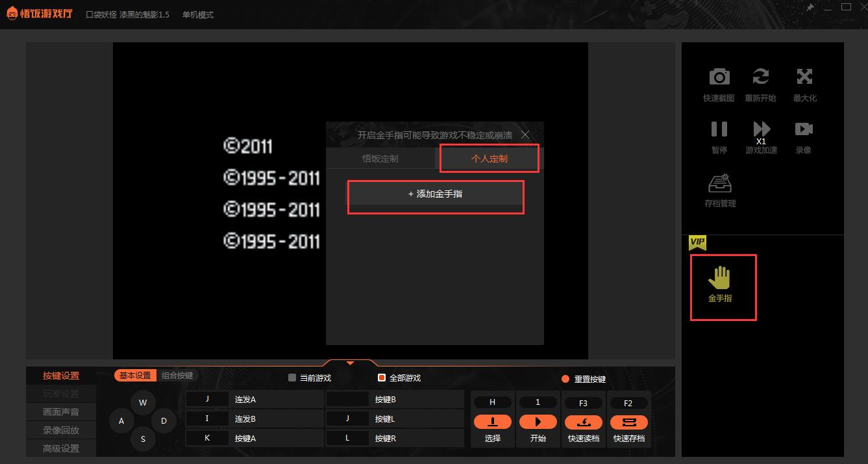This screenshot has height=464, width=868.
Task: Edit the F2 key field for 快速存档
Action: pos(628,403)
